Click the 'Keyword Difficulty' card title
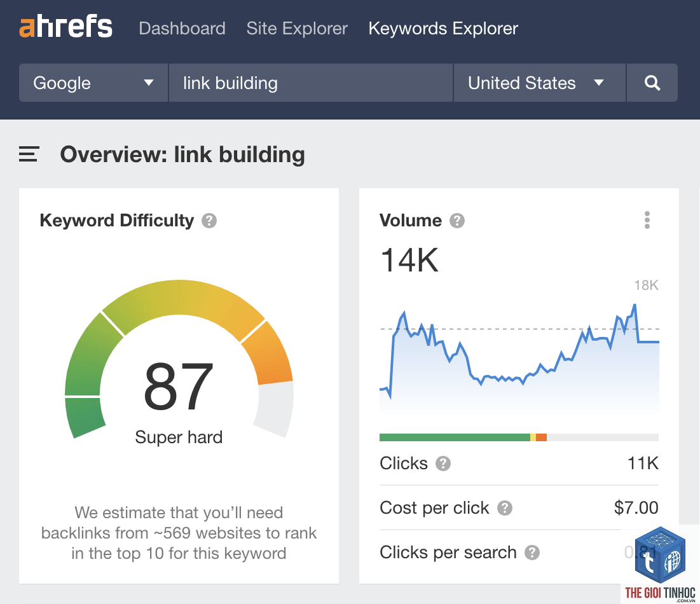Screen dimensions: 700x604 pos(116,221)
